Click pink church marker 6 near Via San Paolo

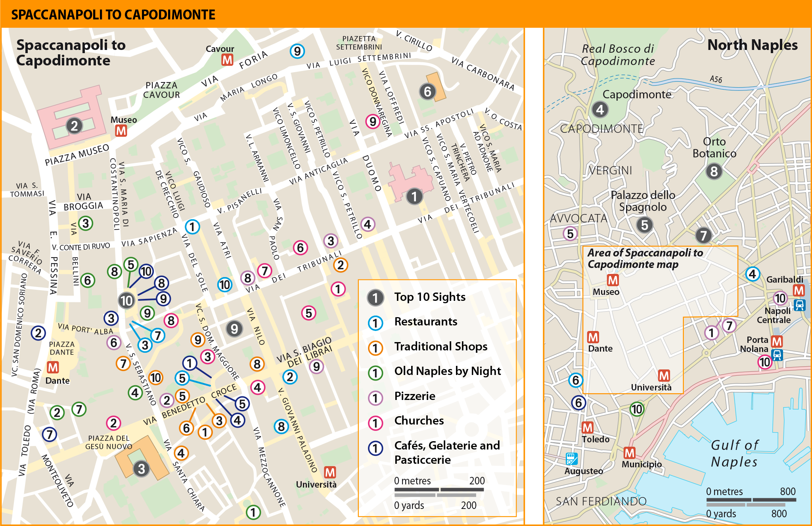point(300,248)
